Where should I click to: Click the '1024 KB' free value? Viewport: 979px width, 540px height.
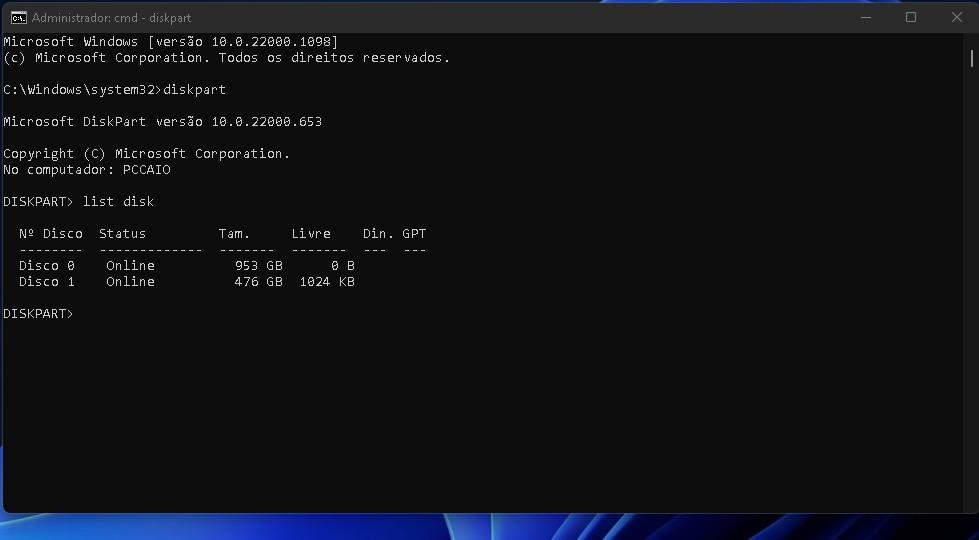pyautogui.click(x=327, y=282)
